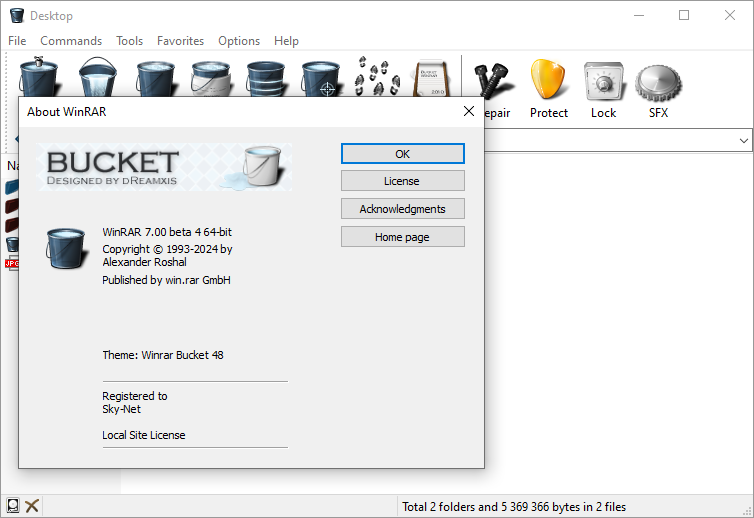Click the 'Local Site License' text

[144, 435]
